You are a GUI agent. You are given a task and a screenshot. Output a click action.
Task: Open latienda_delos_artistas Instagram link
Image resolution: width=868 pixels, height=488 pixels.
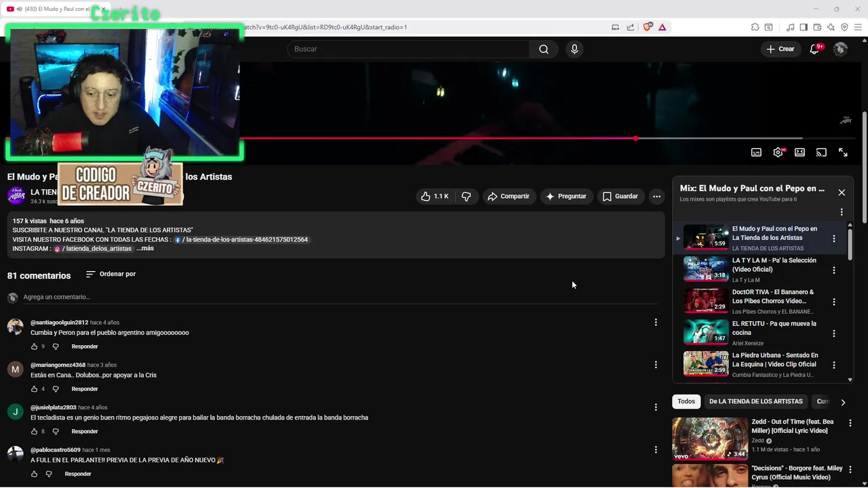[94, 249]
